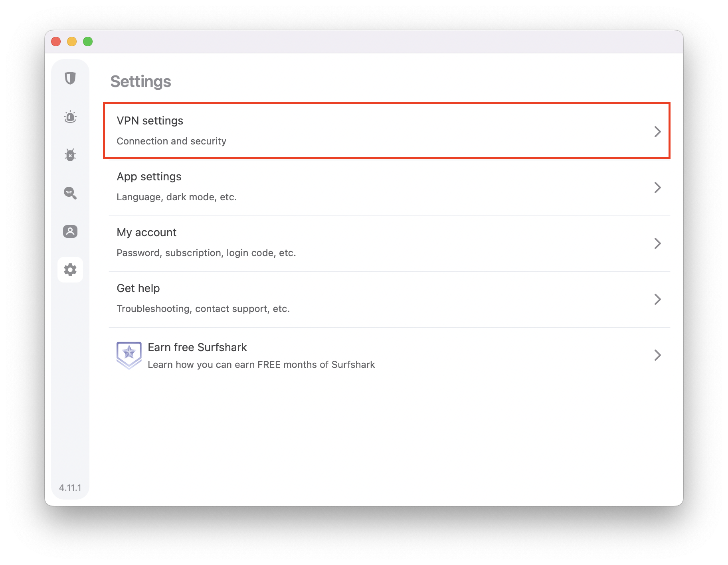The image size is (728, 565).
Task: Click the Get help chevron
Action: point(657,299)
